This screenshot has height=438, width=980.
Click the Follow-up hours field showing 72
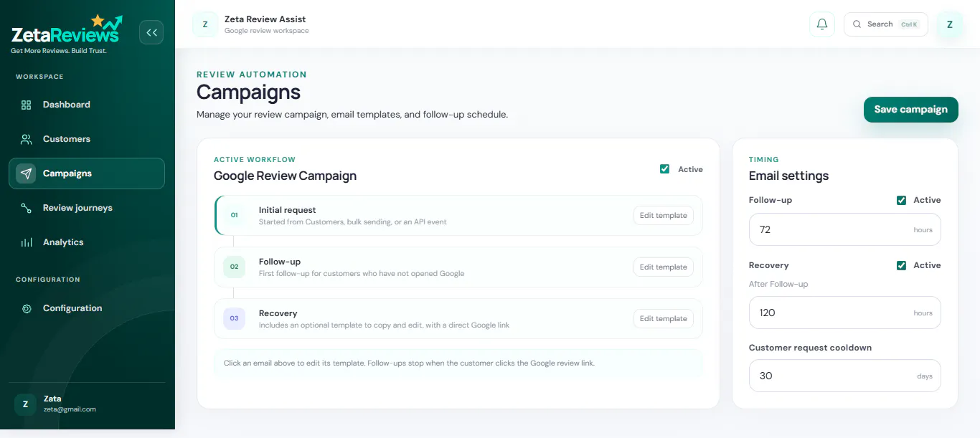pyautogui.click(x=844, y=229)
